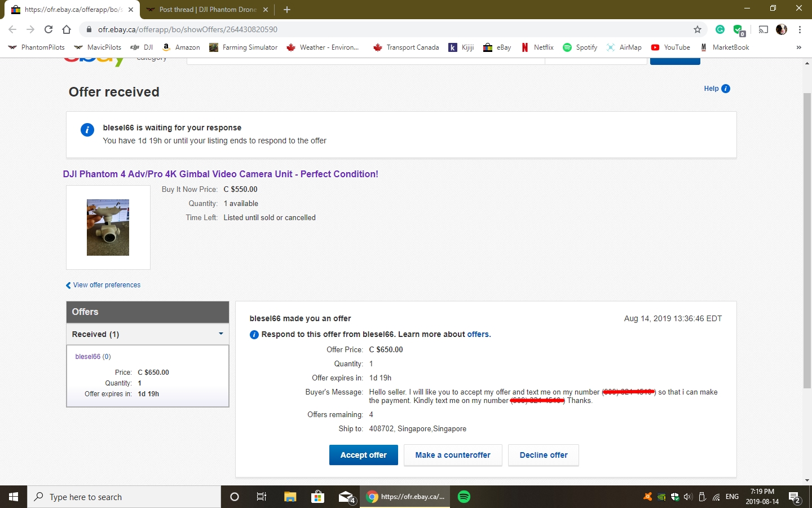Open Spotify from the taskbar
Image resolution: width=812 pixels, height=508 pixels.
[x=464, y=497]
